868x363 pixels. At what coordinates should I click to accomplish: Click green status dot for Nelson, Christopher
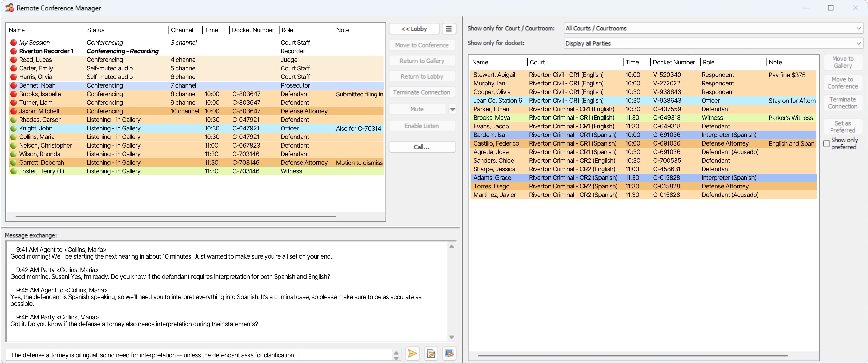tap(14, 146)
